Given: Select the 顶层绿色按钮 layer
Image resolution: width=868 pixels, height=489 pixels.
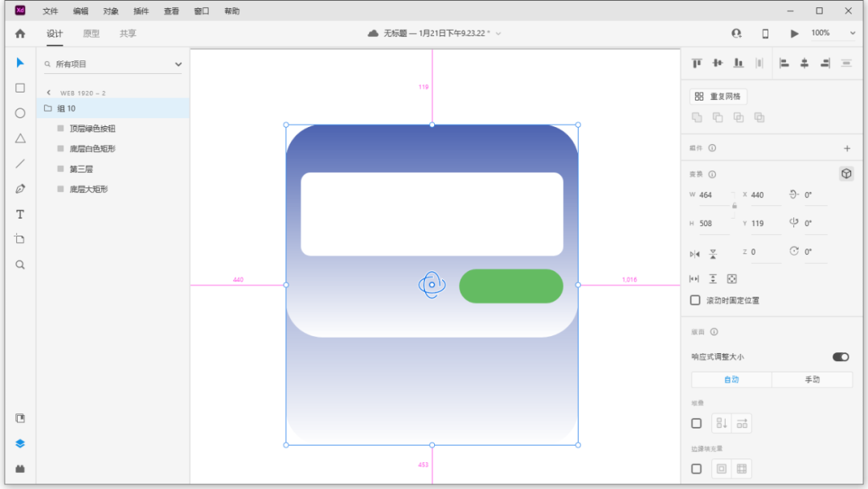Looking at the screenshot, I should 93,129.
